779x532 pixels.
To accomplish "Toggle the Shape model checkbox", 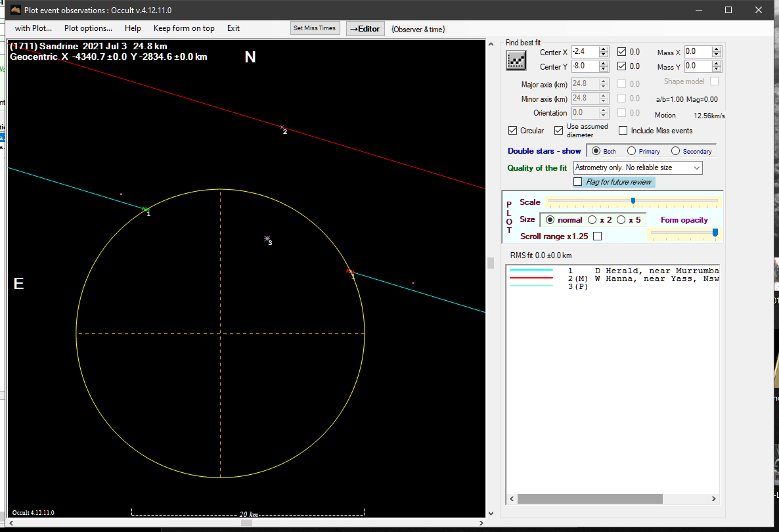I will click(x=715, y=81).
